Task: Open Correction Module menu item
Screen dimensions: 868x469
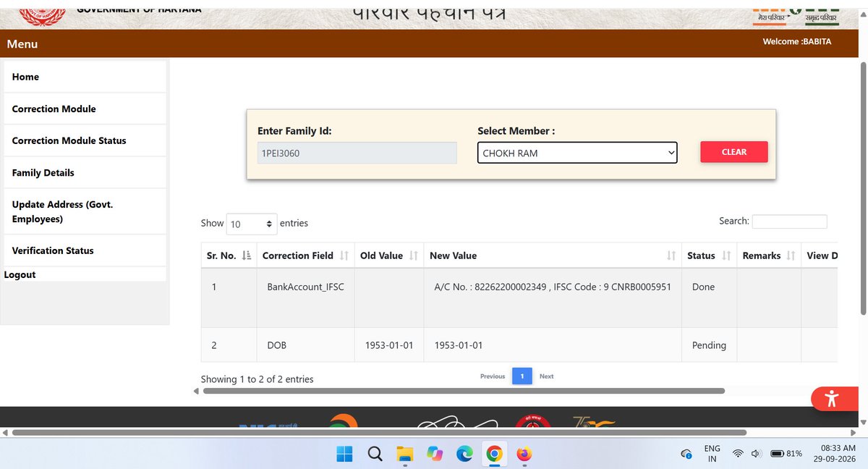Action: (x=85, y=109)
